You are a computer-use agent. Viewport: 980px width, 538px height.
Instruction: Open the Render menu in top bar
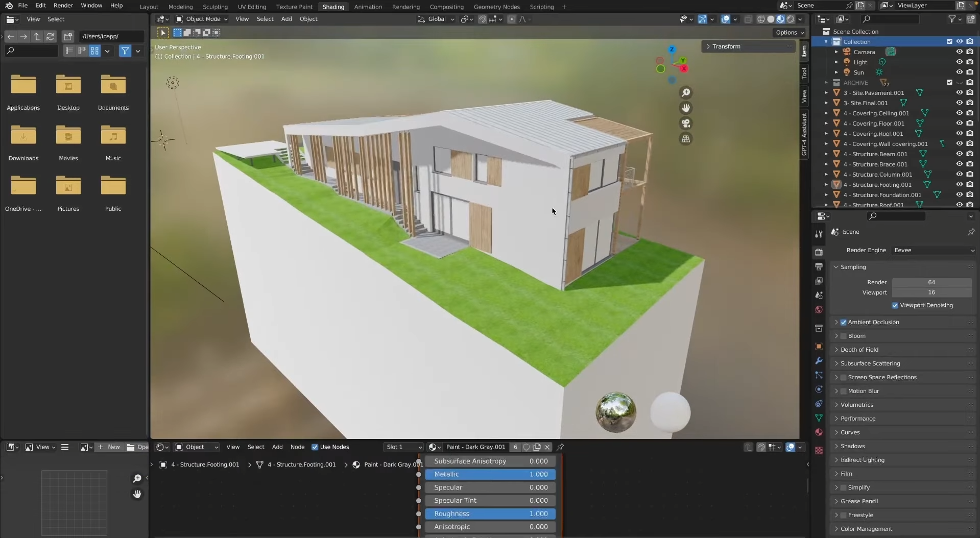pyautogui.click(x=63, y=5)
